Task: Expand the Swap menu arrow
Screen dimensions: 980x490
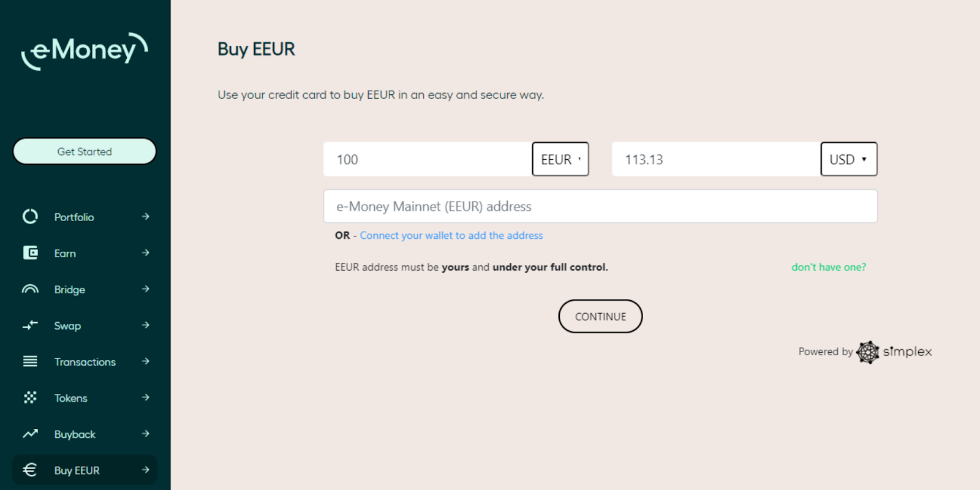Action: click(146, 325)
